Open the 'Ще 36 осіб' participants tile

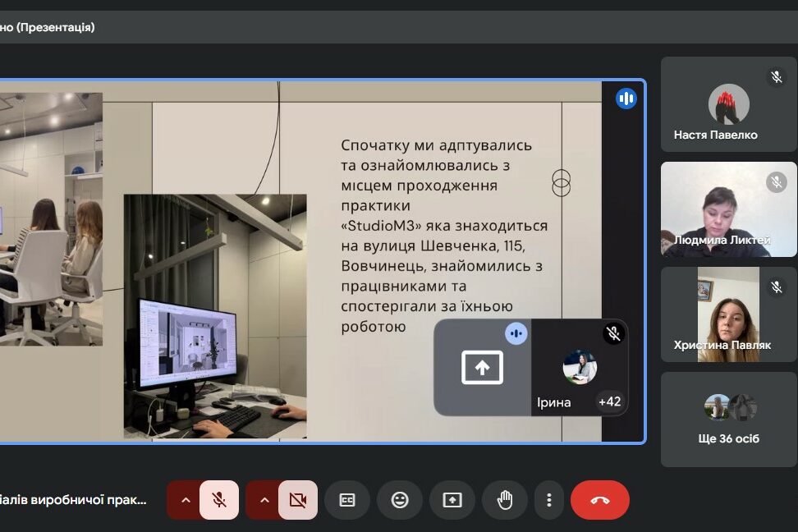728,420
